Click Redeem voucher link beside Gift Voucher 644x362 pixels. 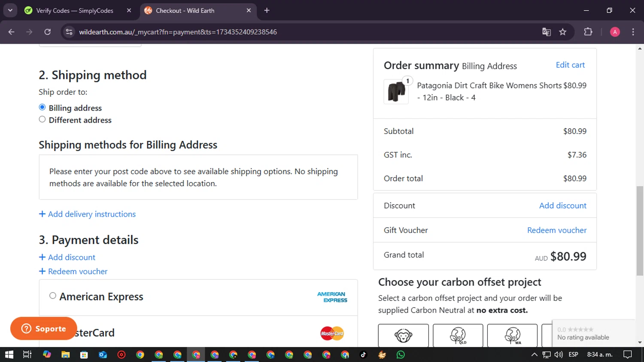click(x=556, y=230)
